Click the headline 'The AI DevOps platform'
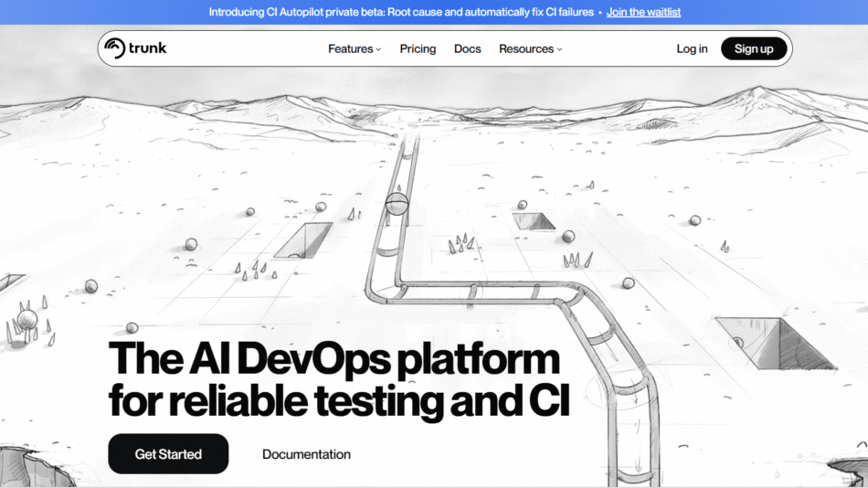This screenshot has height=488, width=868. pos(333,359)
